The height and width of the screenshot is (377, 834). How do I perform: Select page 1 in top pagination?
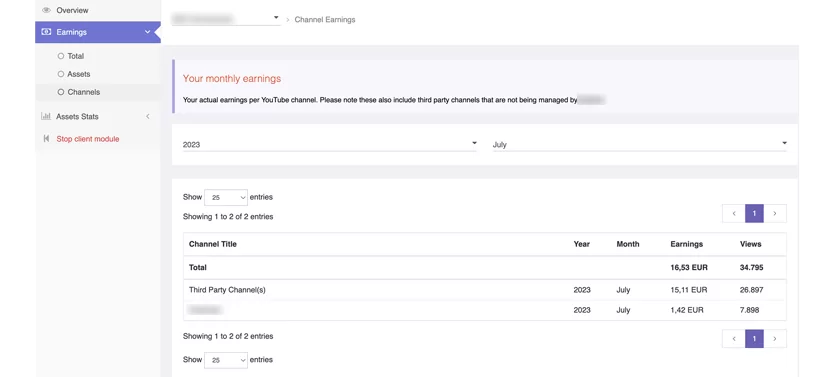click(x=754, y=213)
